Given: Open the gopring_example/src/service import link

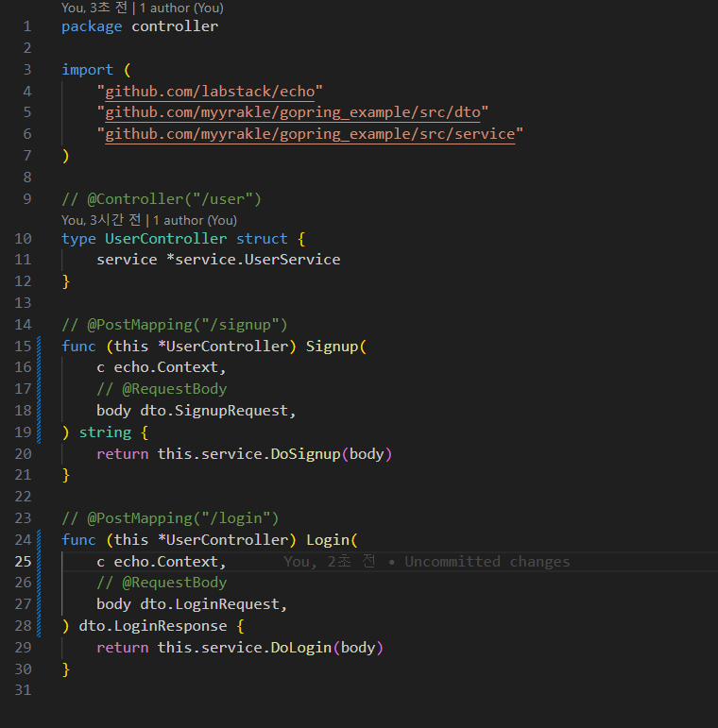Looking at the screenshot, I should (310, 134).
